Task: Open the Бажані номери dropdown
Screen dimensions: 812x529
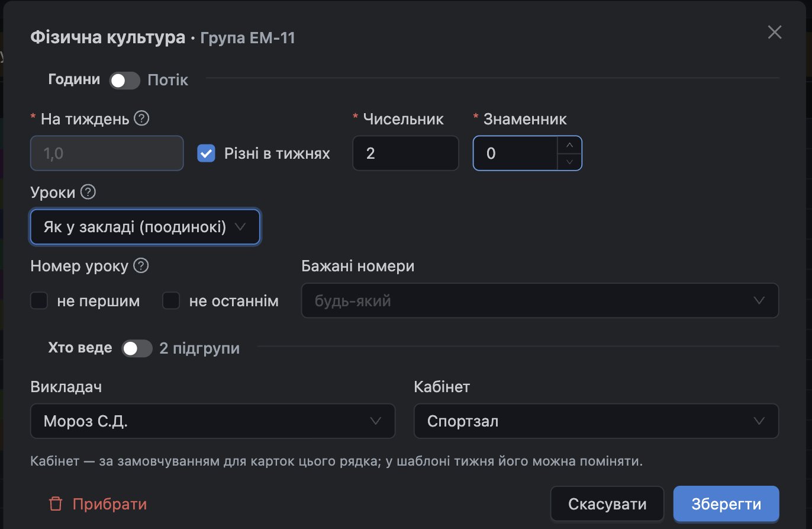Action: click(x=540, y=300)
